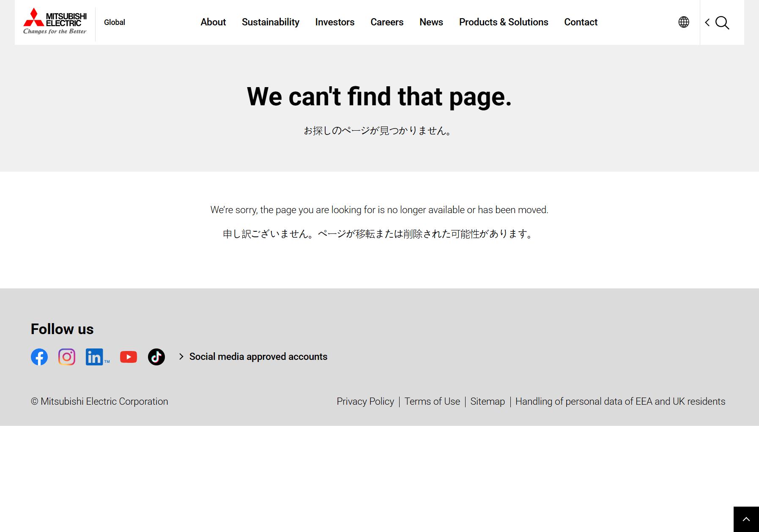759x532 pixels.
Task: Jump to top with the up-arrow button
Action: (746, 519)
